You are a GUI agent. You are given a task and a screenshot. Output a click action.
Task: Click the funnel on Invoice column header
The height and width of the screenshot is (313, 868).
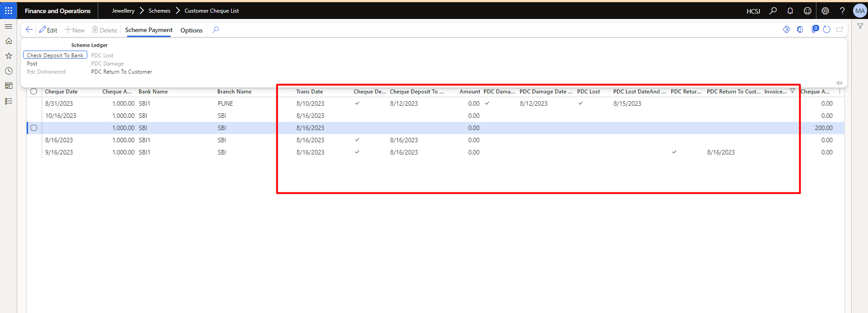point(792,91)
